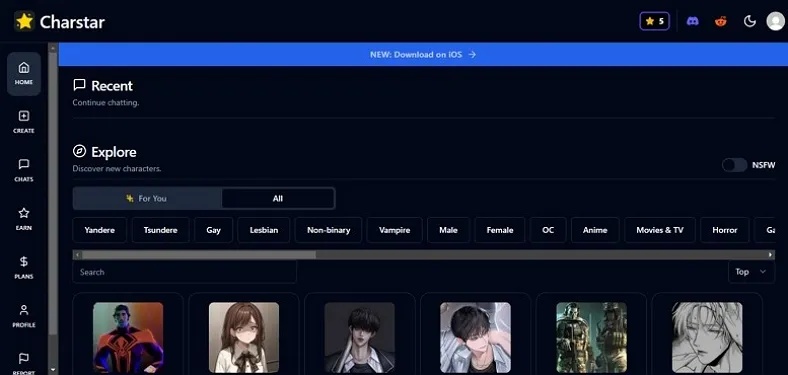Viewport: 788px width, 375px height.
Task: Click the Recent section heading
Action: coord(112,86)
